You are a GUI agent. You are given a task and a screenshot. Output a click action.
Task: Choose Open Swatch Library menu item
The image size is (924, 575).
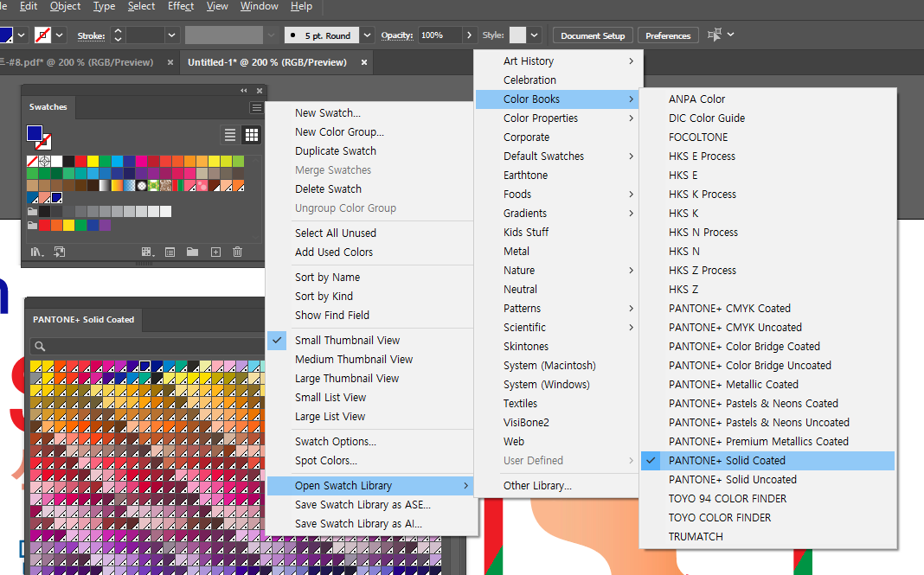tap(370, 485)
